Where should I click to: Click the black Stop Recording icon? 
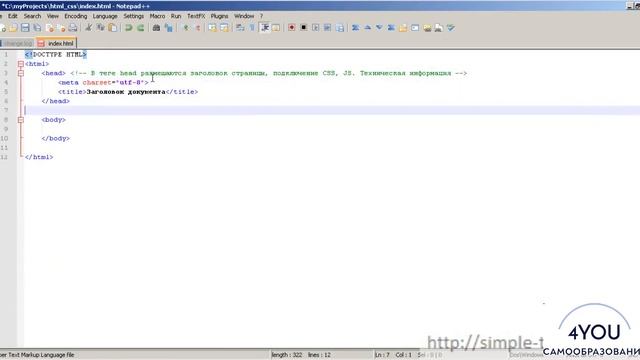point(304,28)
